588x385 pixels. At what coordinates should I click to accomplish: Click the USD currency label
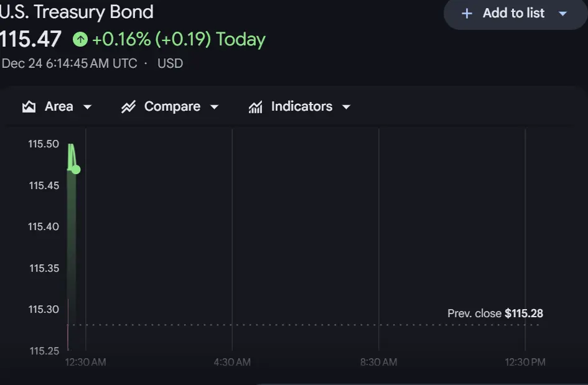(x=170, y=63)
